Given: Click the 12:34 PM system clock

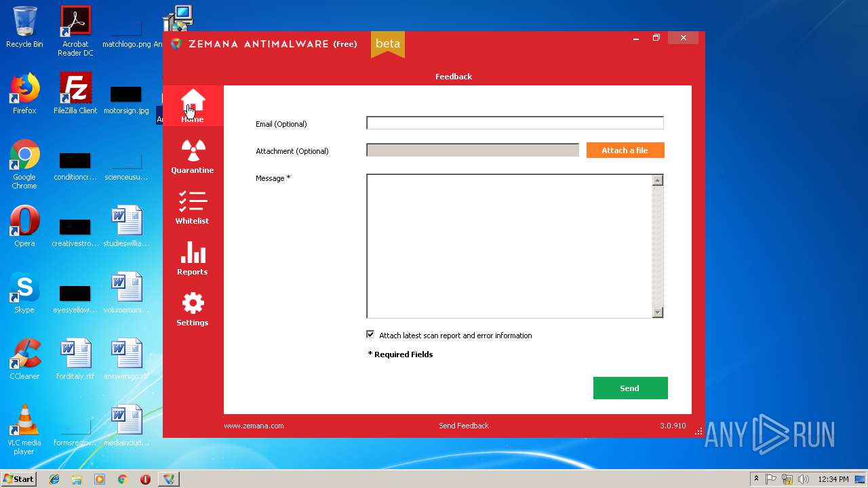Looking at the screenshot, I should [833, 479].
